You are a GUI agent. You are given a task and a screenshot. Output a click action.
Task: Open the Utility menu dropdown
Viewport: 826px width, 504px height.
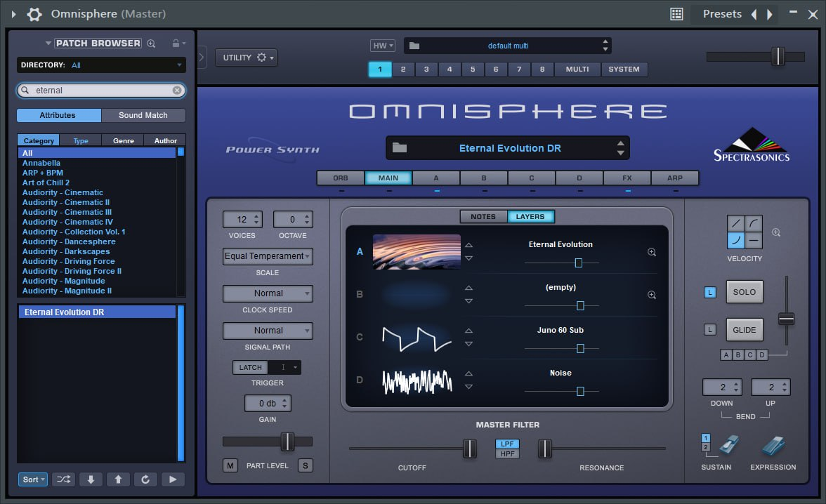pyautogui.click(x=246, y=58)
